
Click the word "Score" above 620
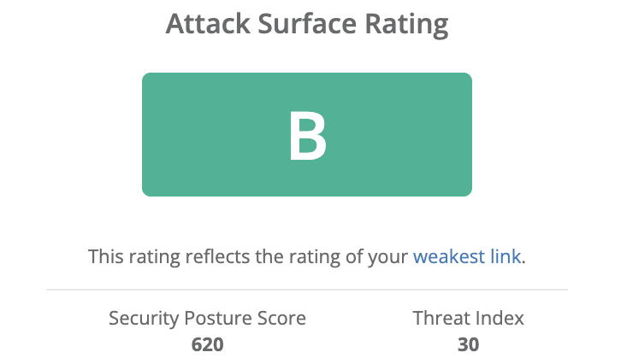coord(281,319)
